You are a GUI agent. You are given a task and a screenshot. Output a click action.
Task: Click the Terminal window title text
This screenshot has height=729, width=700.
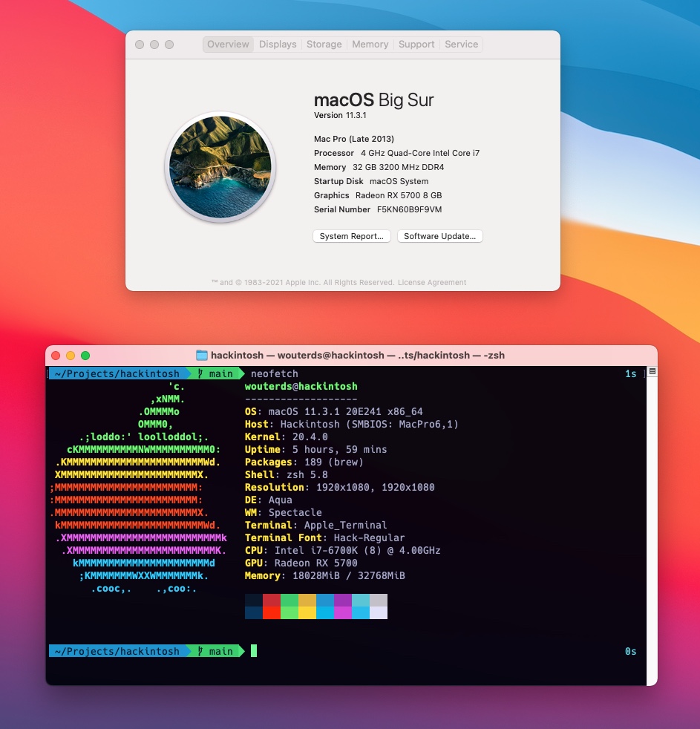358,355
